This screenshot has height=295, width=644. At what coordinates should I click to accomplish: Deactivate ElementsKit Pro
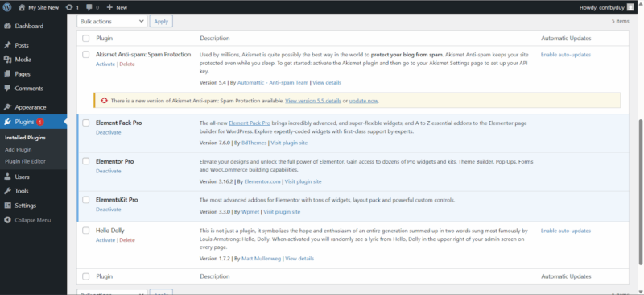pyautogui.click(x=109, y=210)
